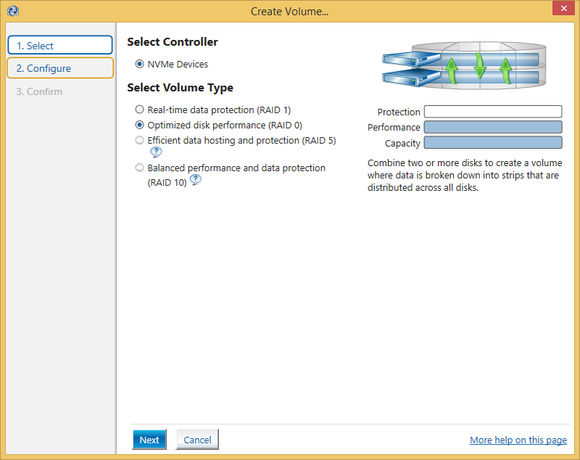Click the app icon in title bar
Image resolution: width=580 pixels, height=460 pixels.
click(13, 11)
